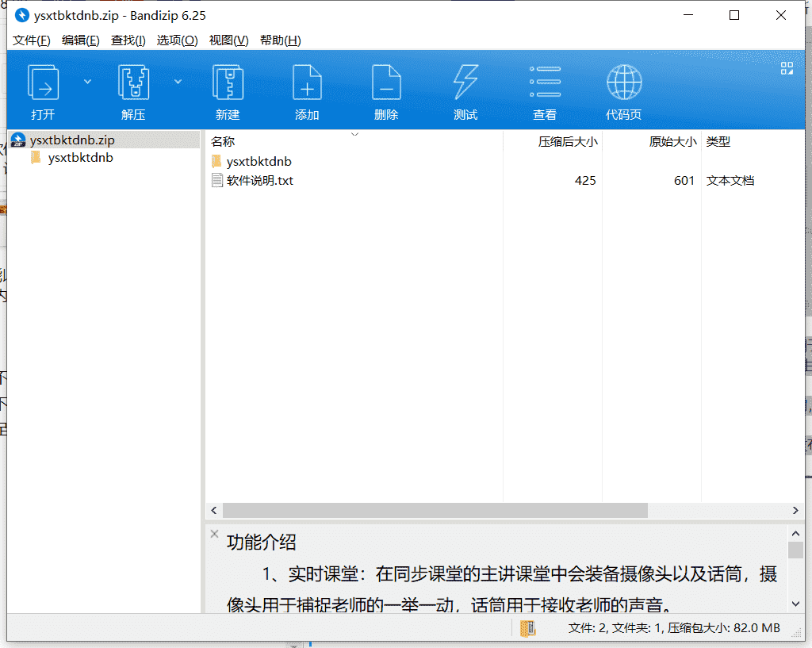
Task: Click the 文本文档 type cell
Action: pyautogui.click(x=730, y=181)
